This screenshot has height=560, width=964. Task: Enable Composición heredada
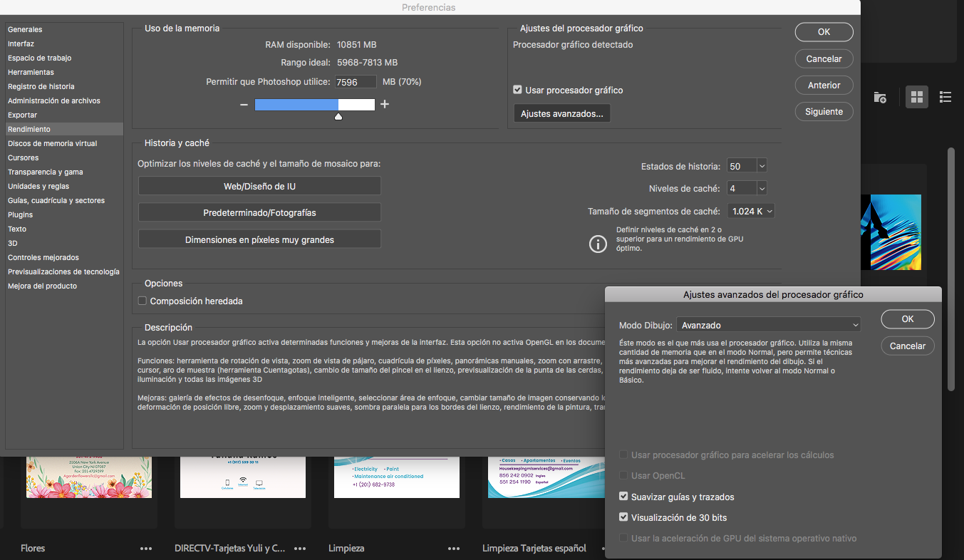coord(141,301)
